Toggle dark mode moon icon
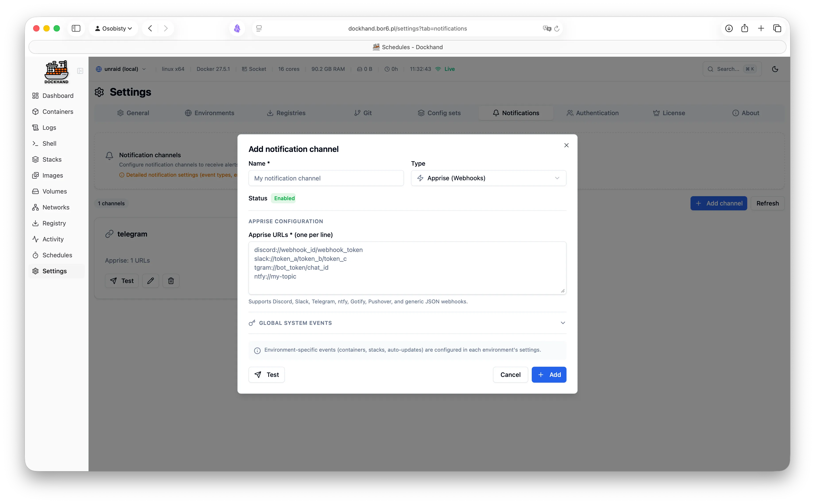Viewport: 815px width, 504px height. (775, 69)
